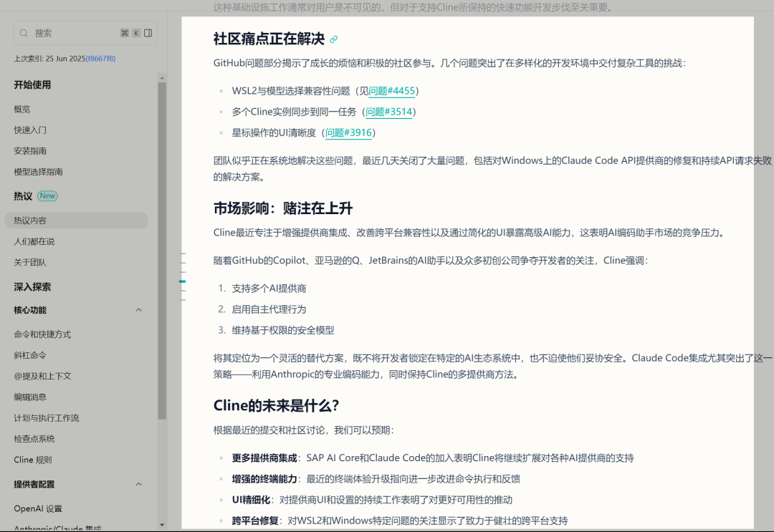The width and height of the screenshot is (774, 532).
Task: Select 热议内容 sidebar item
Action: pos(77,221)
